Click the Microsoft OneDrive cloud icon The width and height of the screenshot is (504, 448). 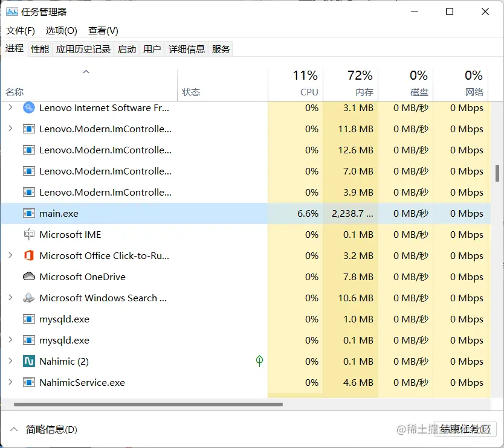29,277
